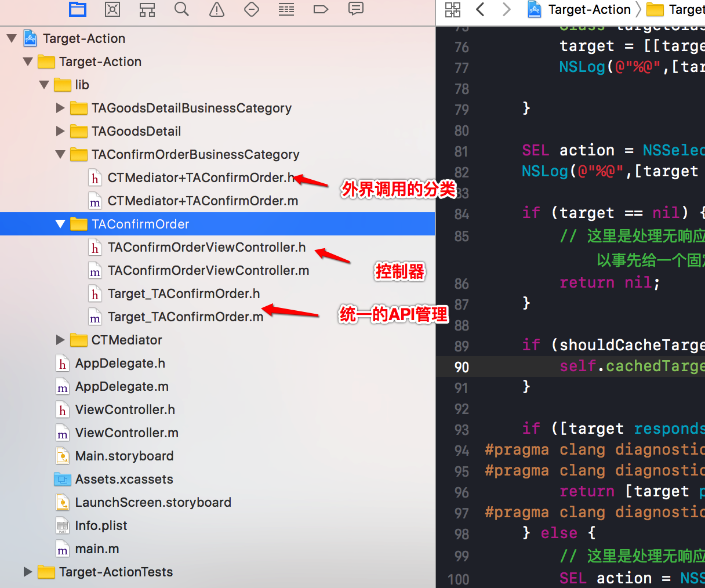
Task: Go forward with the editor forward arrow
Action: [506, 9]
